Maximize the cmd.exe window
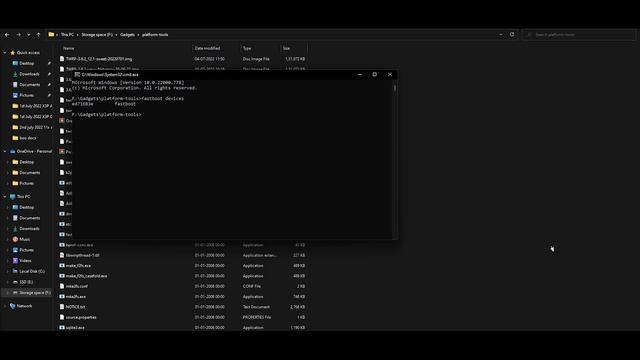 click(375, 75)
